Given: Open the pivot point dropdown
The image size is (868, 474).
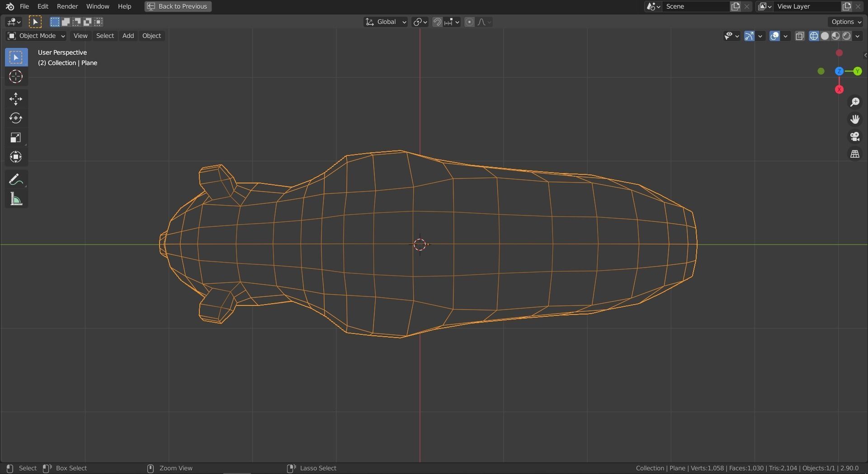Looking at the screenshot, I should coord(420,22).
